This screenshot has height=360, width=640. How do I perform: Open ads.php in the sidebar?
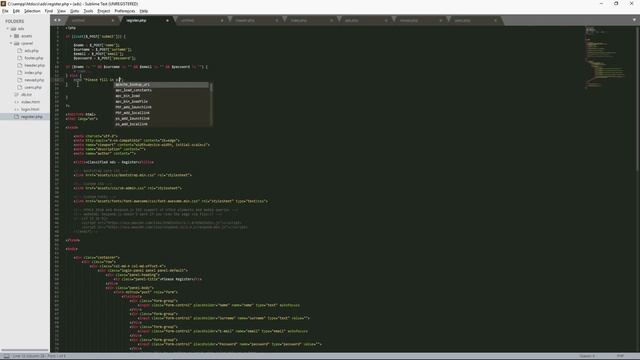[31, 51]
